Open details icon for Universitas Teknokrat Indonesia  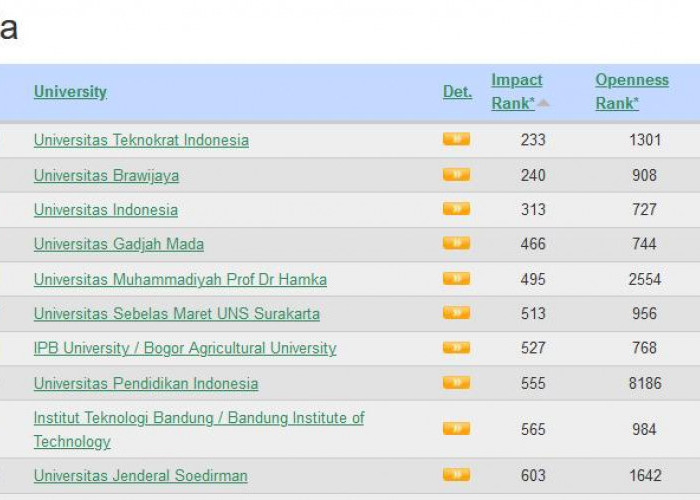click(x=456, y=139)
